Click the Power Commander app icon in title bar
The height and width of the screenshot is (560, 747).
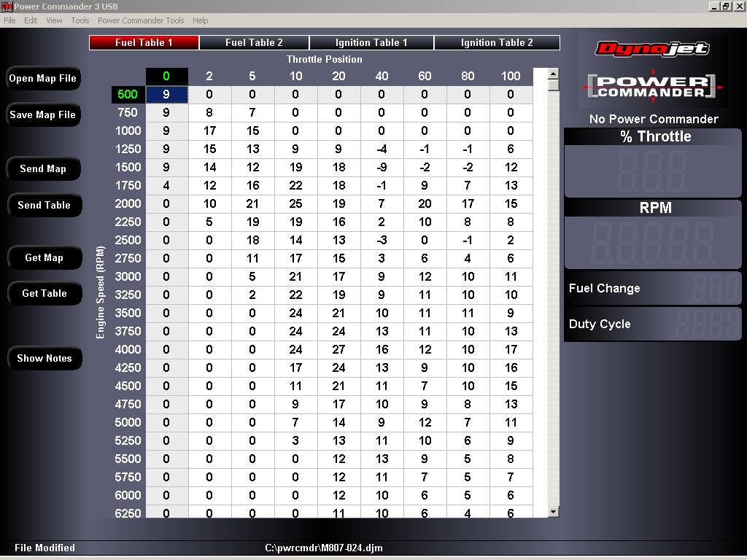(x=7, y=6)
